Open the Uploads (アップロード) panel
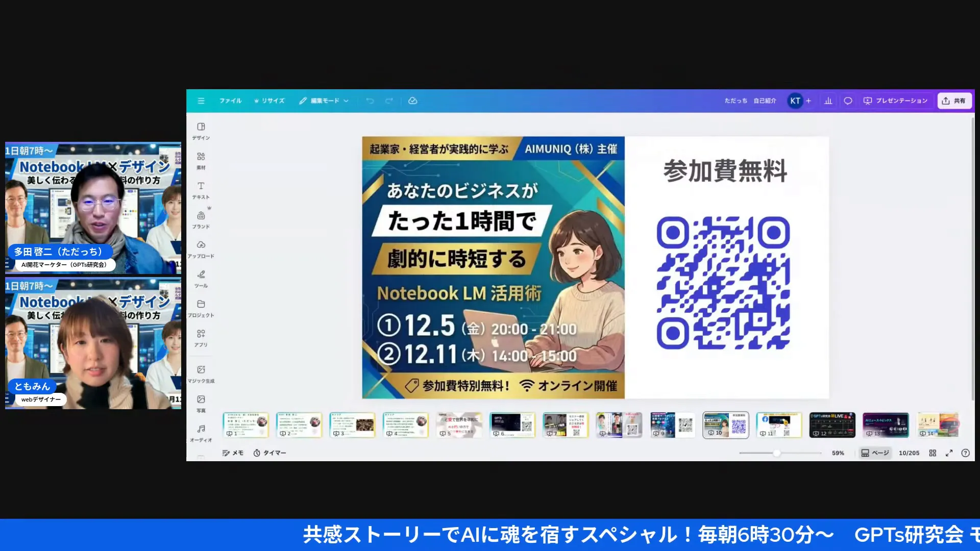 201,248
